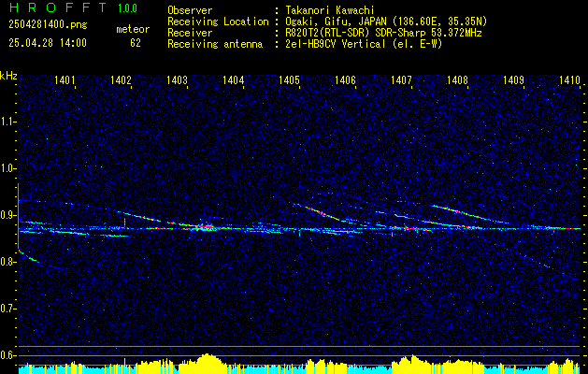Click the Receiving Location field label
This screenshot has width=588, height=374.
pos(218,22)
